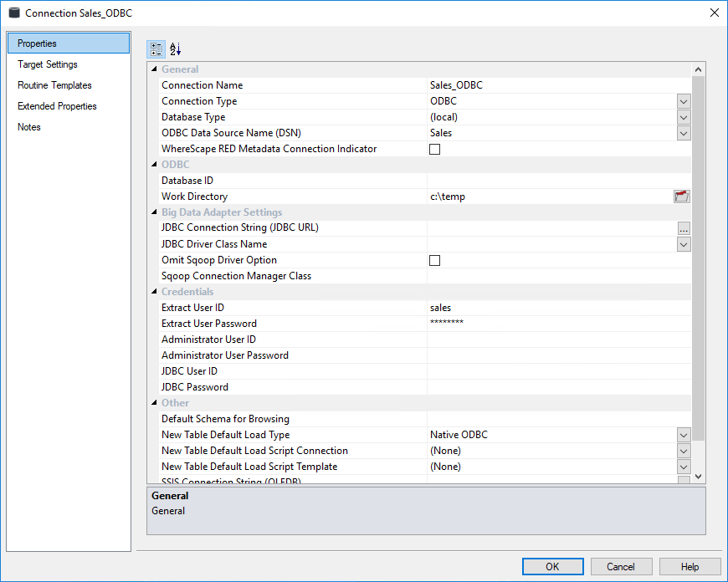Open the Extended Properties page
728x582 pixels.
(57, 106)
